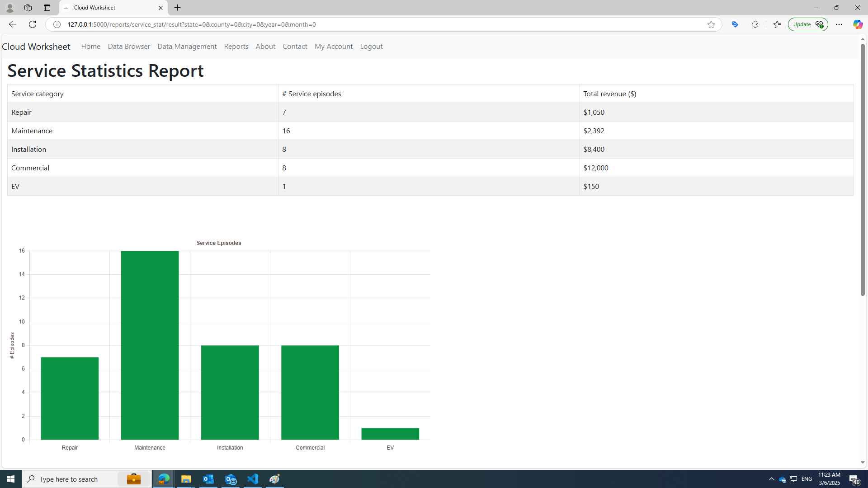Click the Commercial row category cell
The image size is (868, 488).
[143, 168]
